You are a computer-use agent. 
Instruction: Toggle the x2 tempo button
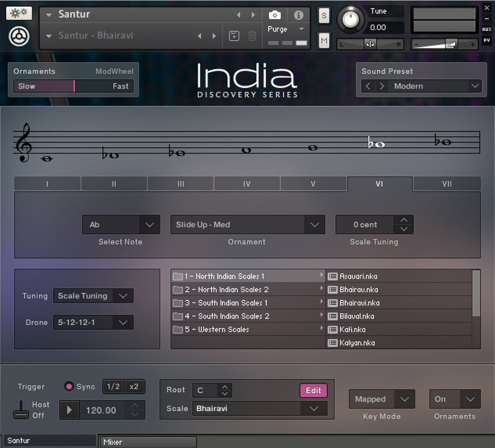click(134, 387)
